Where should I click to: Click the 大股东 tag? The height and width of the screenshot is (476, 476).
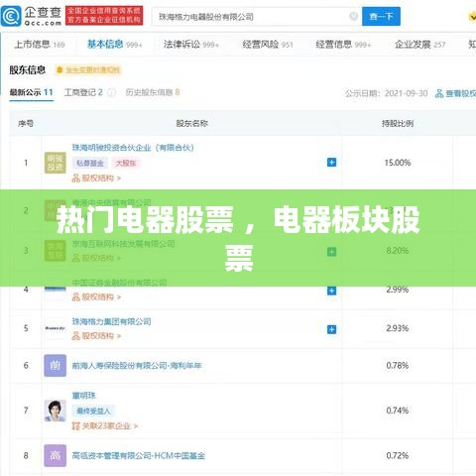[x=126, y=163]
